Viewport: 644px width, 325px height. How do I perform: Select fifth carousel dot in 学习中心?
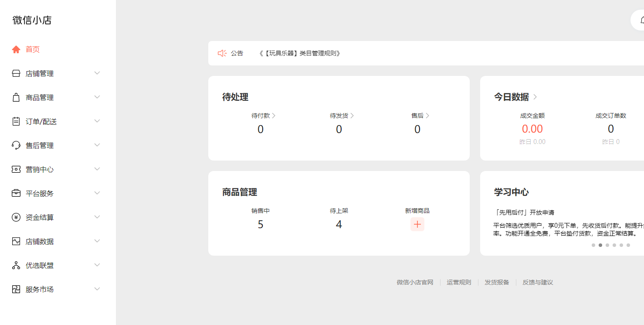(621, 245)
